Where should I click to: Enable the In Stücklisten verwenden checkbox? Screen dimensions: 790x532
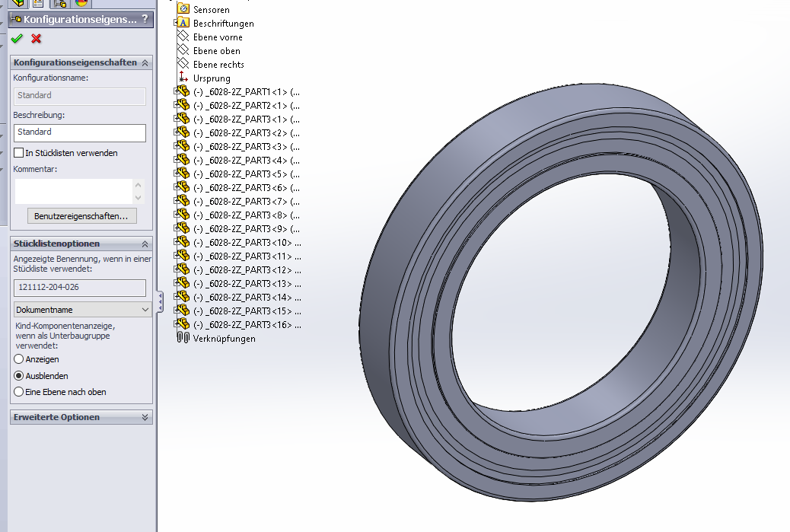18,153
